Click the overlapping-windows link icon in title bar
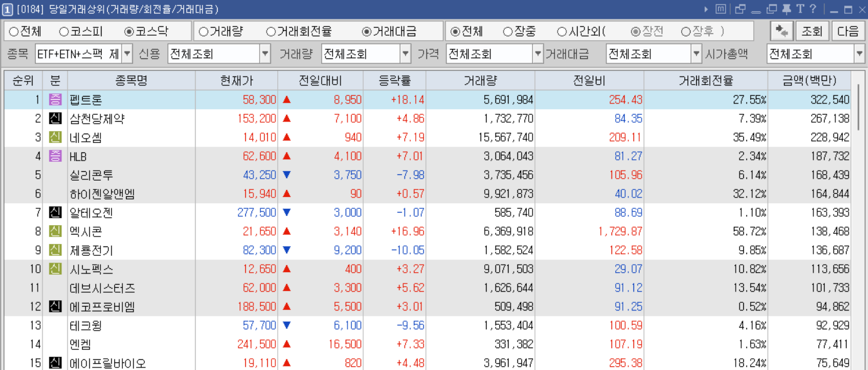The width and height of the screenshot is (868, 370). 741,9
